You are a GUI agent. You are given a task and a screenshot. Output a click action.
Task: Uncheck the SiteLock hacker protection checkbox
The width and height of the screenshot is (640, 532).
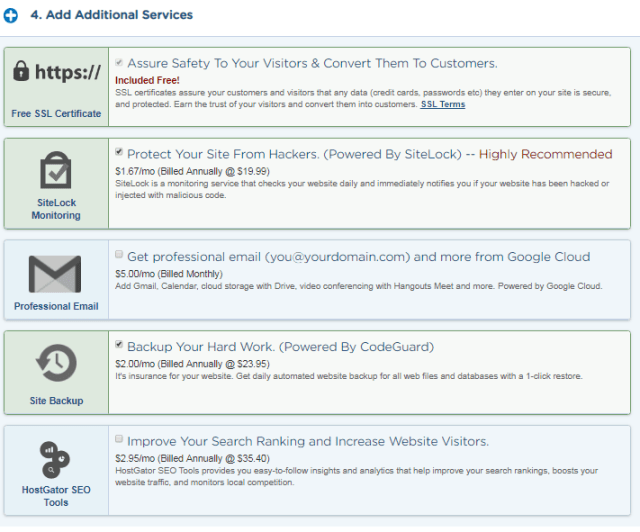[x=119, y=152]
